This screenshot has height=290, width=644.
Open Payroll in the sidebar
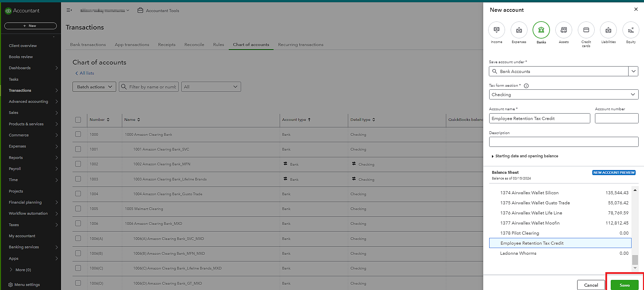click(15, 169)
